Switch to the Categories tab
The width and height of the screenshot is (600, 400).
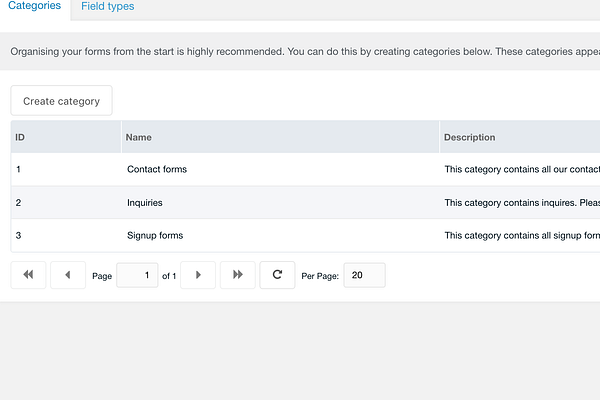point(34,6)
